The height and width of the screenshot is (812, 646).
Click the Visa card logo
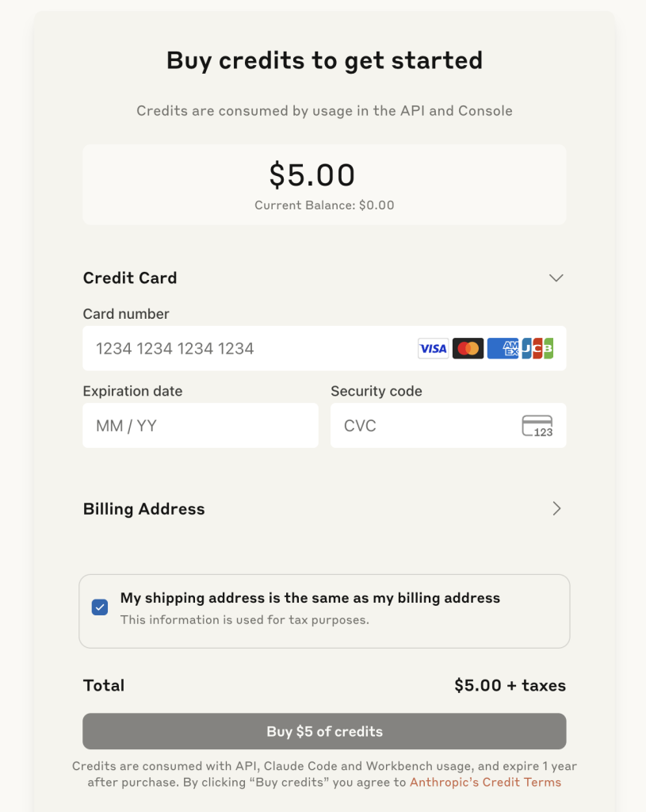tap(434, 349)
